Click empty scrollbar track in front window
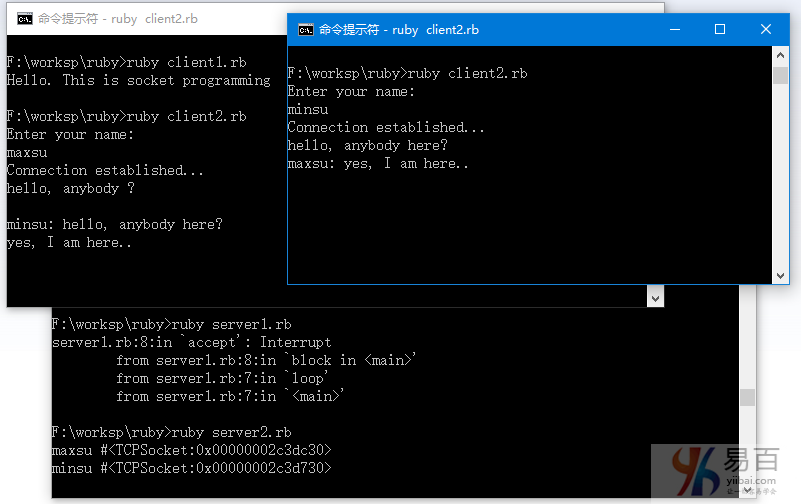Image resolution: width=801 pixels, height=504 pixels. 780,180
